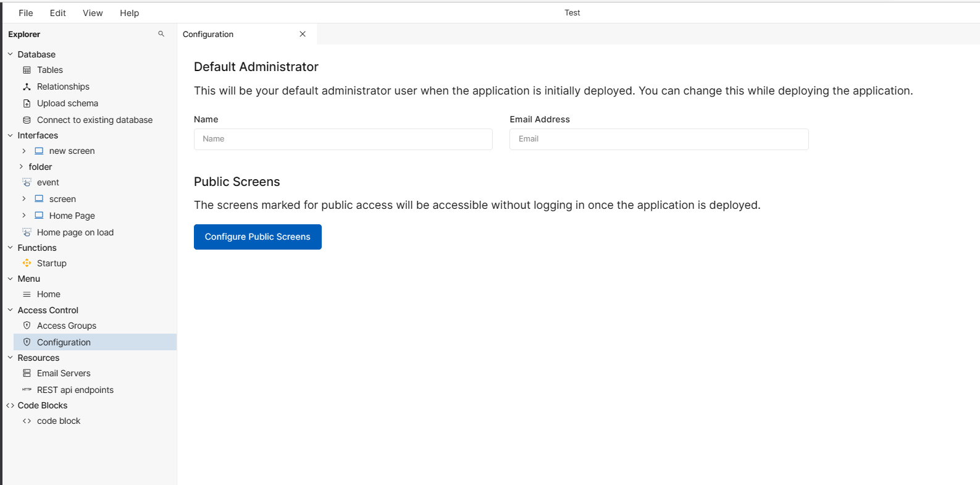Open the code block item

59,421
